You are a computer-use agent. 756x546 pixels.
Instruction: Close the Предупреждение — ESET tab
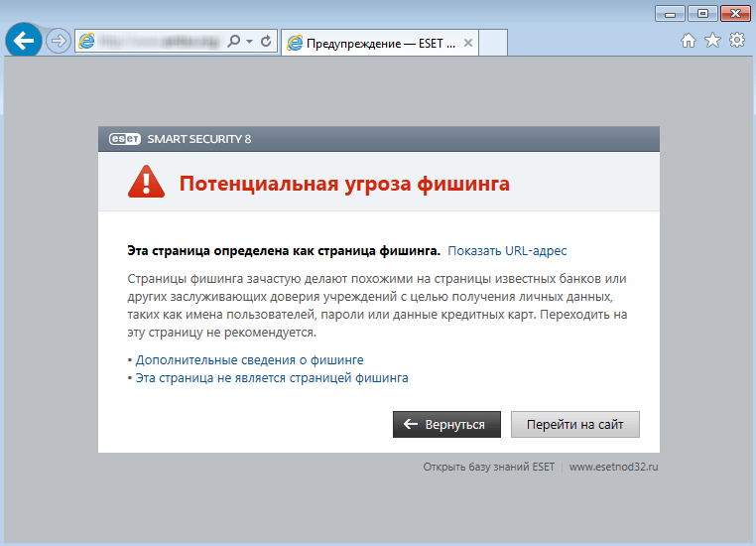click(467, 43)
